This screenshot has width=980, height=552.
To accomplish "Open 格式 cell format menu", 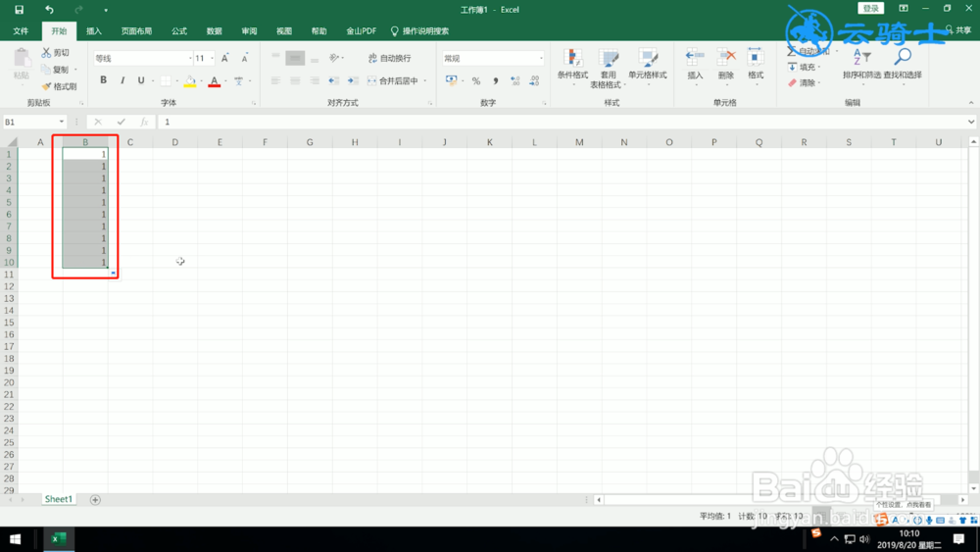I will (x=756, y=65).
